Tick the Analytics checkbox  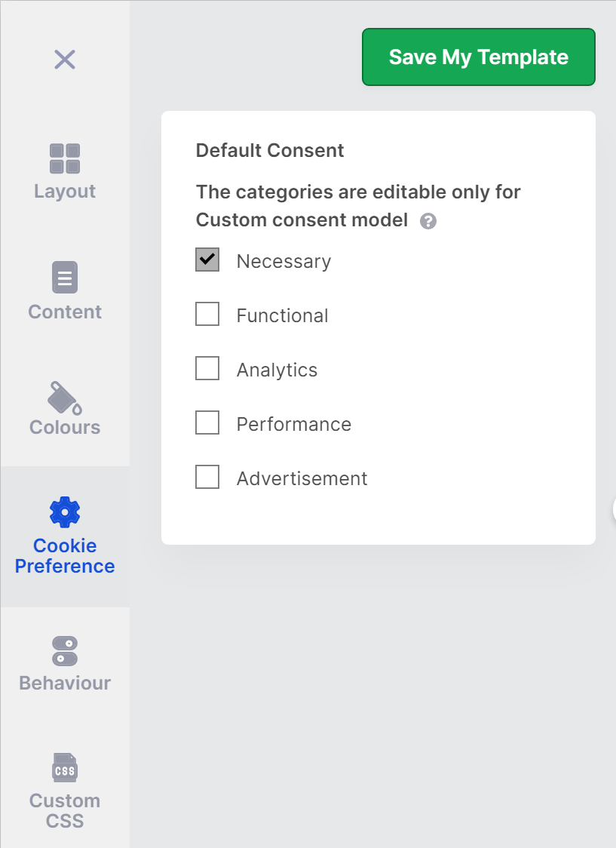coord(207,368)
